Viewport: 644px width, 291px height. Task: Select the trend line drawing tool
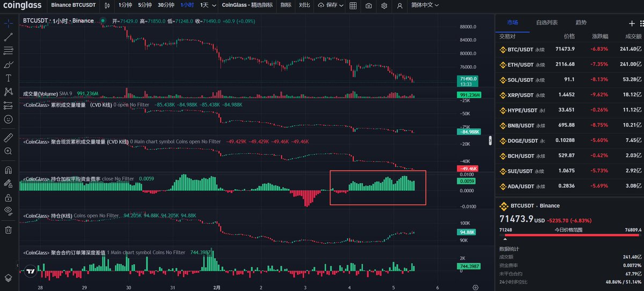(9, 37)
